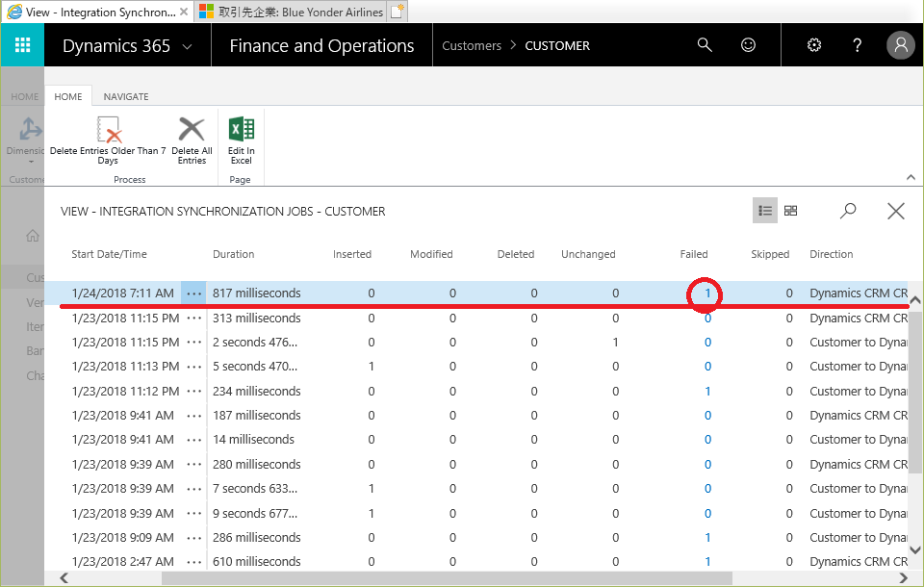This screenshot has width=924, height=587.
Task: Click the '610 milliseconds' duration cell
Action: (x=256, y=562)
